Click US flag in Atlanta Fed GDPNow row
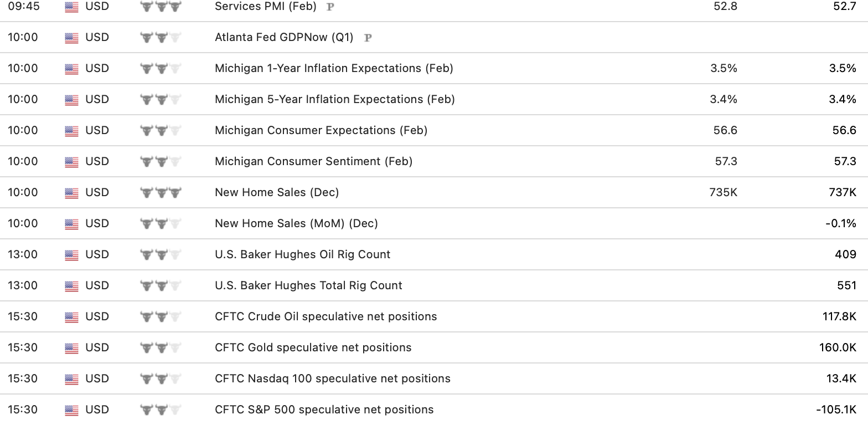 [71, 38]
